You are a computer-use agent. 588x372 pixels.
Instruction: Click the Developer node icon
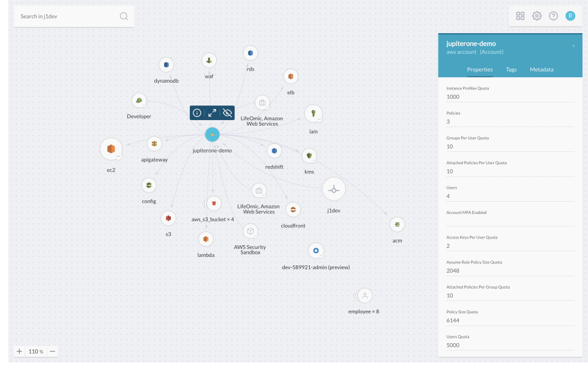click(x=139, y=101)
